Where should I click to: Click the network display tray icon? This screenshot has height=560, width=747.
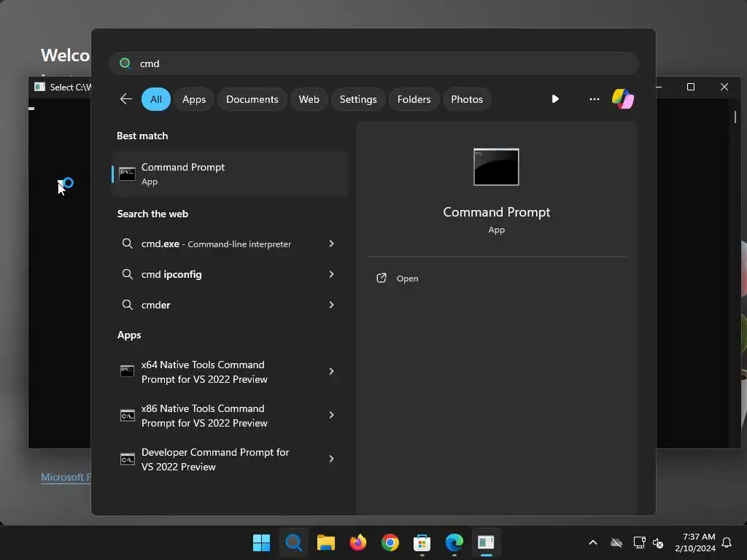639,542
